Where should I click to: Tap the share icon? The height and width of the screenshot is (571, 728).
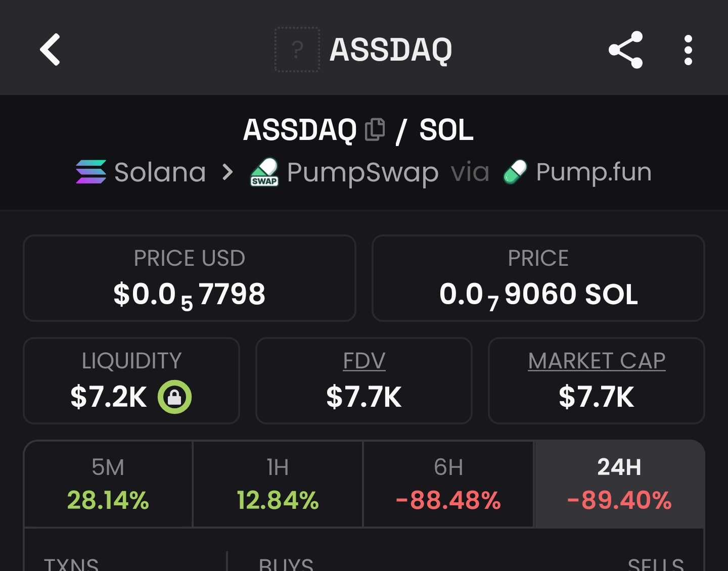coord(625,50)
